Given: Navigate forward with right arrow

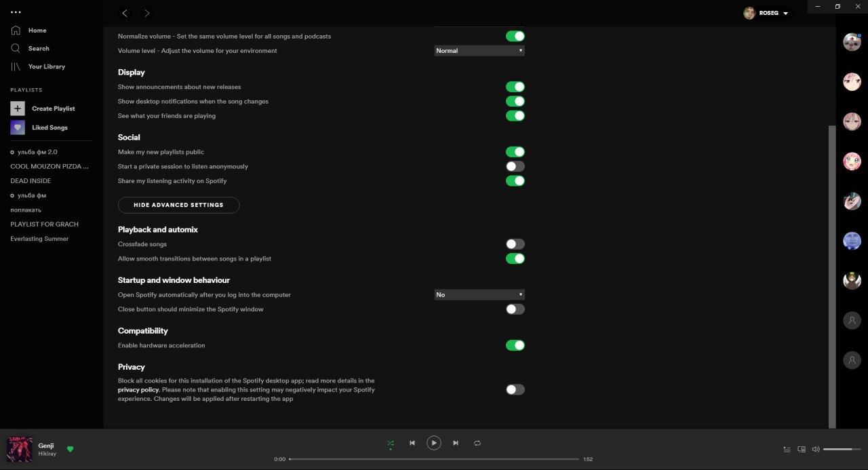Looking at the screenshot, I should [147, 13].
